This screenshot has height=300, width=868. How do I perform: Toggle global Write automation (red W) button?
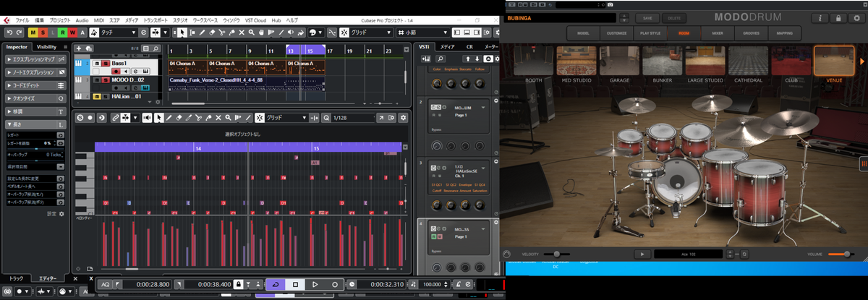[x=74, y=33]
